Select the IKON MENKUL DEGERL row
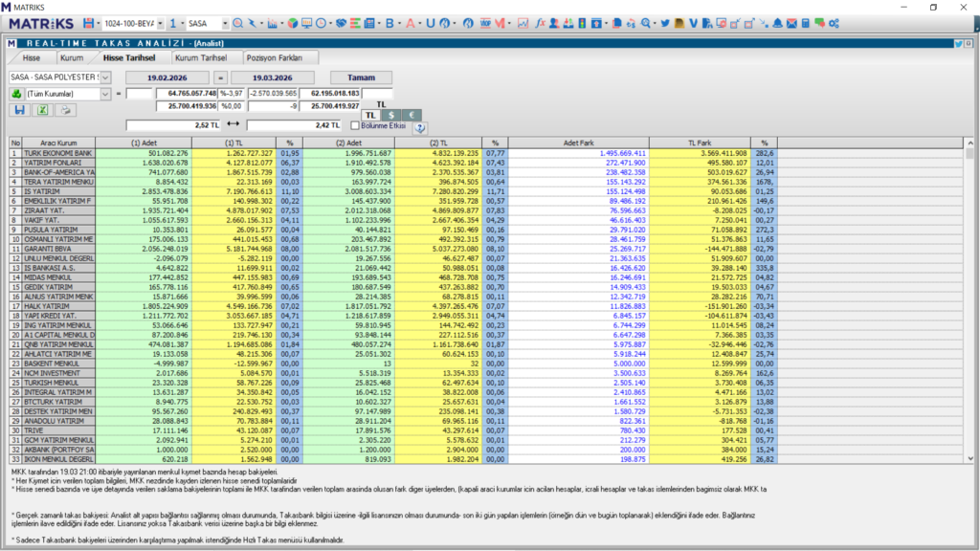This screenshot has width=980, height=551. (x=392, y=459)
